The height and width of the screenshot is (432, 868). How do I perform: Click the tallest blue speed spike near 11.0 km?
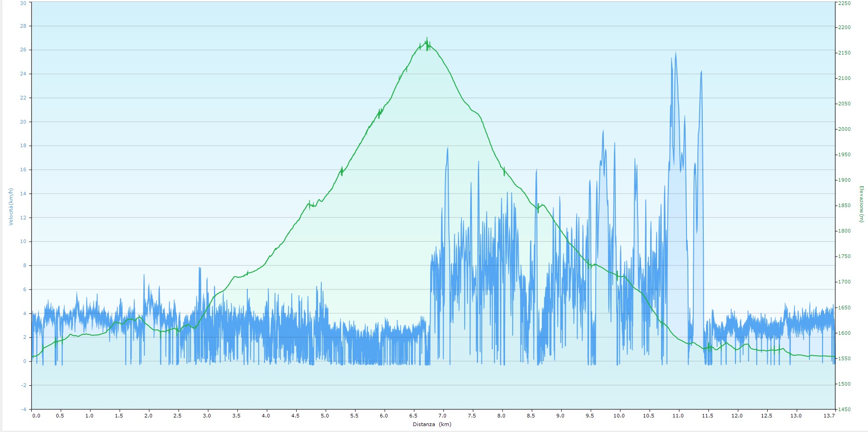[675, 54]
